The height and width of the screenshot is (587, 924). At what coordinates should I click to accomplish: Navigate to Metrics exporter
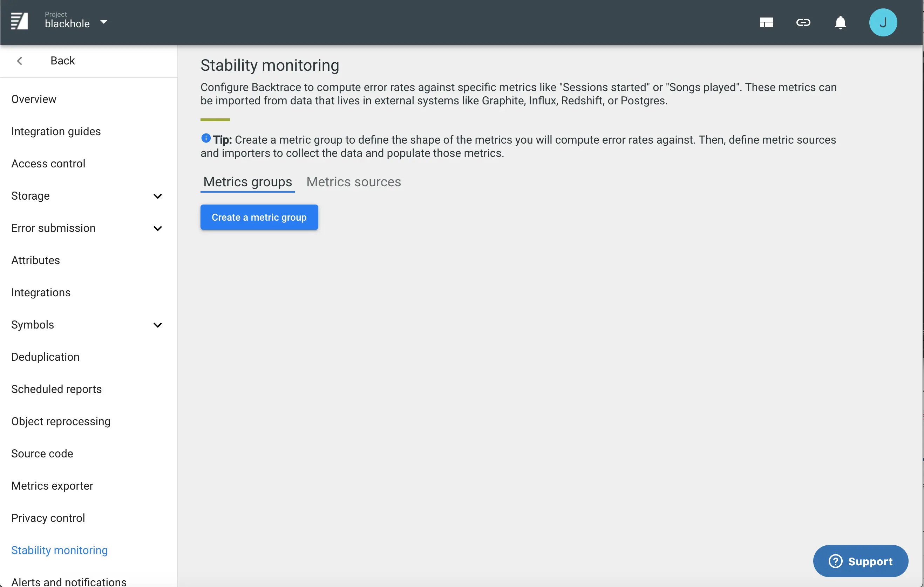click(x=52, y=485)
